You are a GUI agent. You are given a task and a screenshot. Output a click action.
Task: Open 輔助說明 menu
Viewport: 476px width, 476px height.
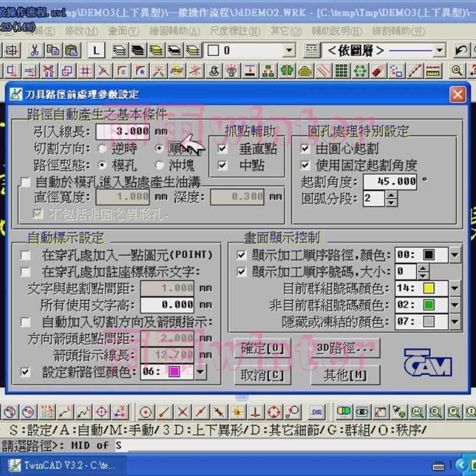tap(337, 32)
